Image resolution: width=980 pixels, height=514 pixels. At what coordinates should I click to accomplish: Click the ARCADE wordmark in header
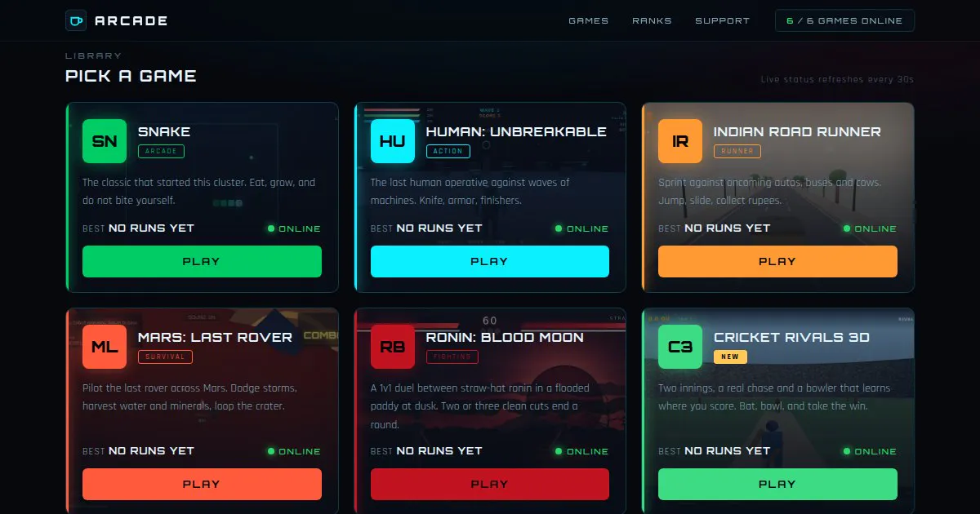click(x=131, y=20)
